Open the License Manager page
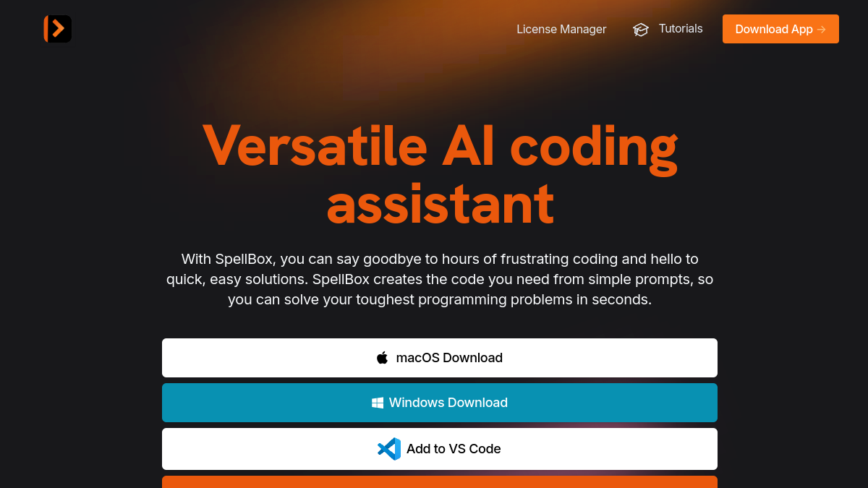The image size is (868, 488). click(561, 29)
